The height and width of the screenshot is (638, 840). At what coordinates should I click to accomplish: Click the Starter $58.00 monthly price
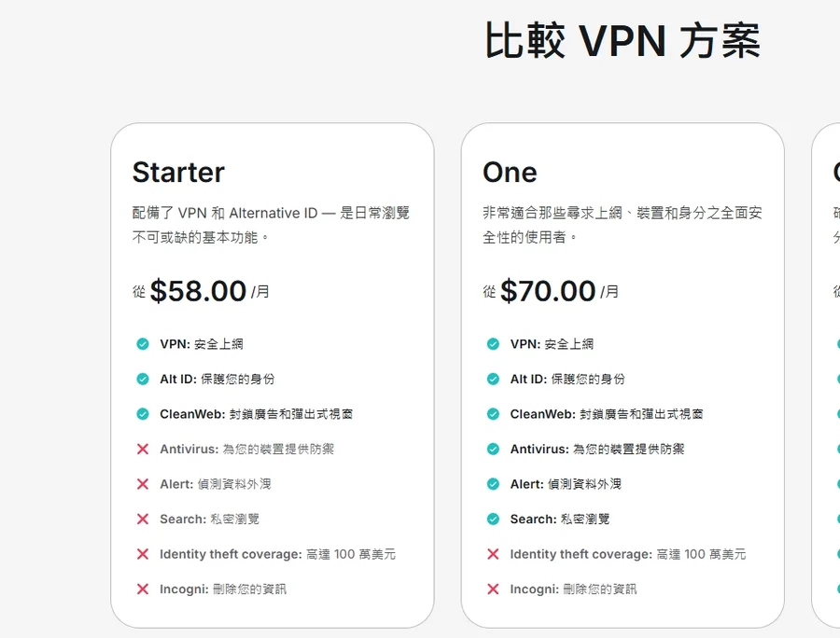(198, 291)
